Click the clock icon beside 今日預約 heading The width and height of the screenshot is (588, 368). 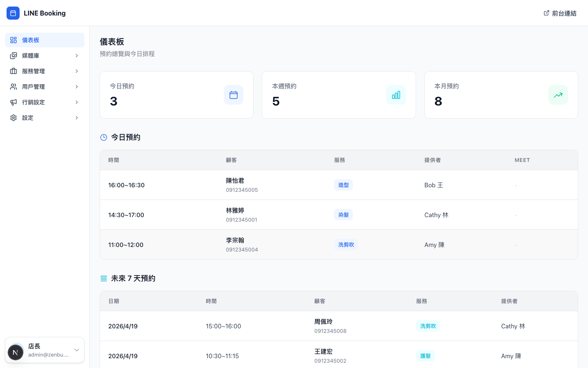click(103, 137)
